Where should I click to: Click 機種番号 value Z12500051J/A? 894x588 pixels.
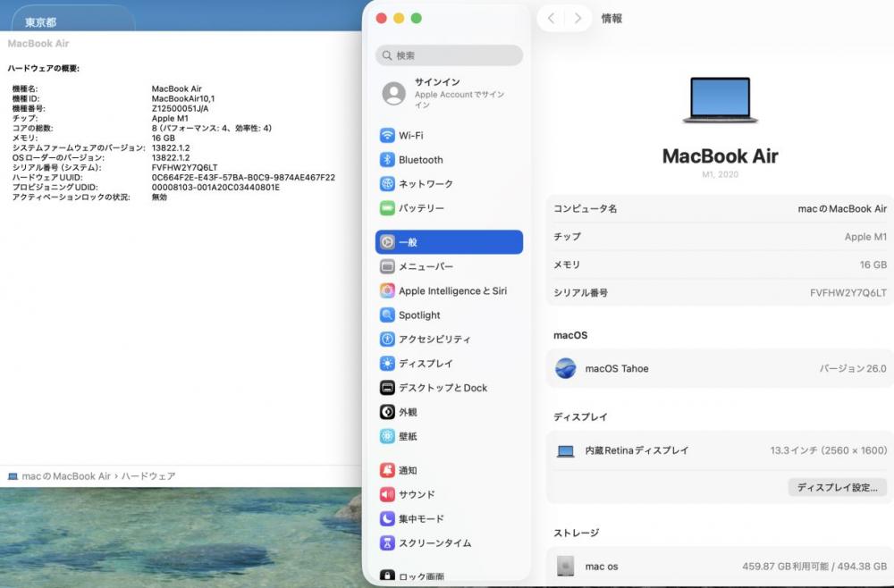pyautogui.click(x=181, y=108)
